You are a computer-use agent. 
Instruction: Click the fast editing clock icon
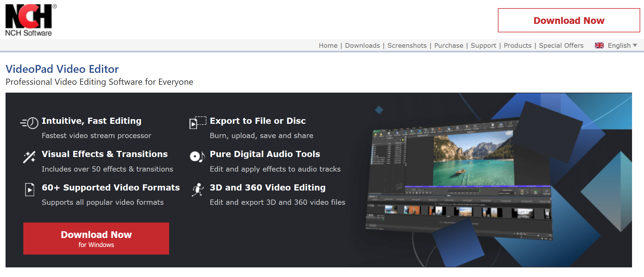coord(29,123)
